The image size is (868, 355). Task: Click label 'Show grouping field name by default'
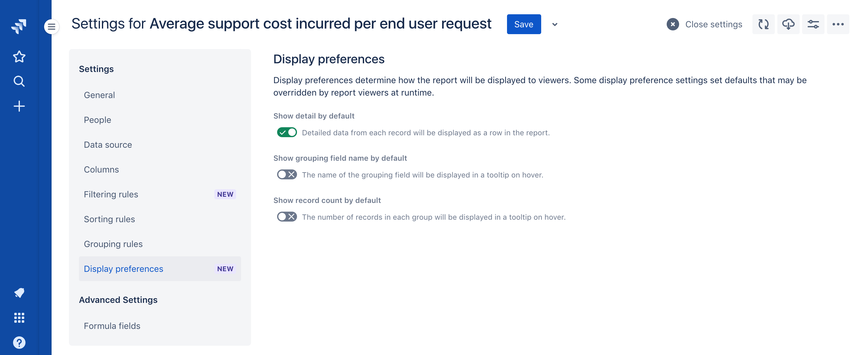click(340, 158)
